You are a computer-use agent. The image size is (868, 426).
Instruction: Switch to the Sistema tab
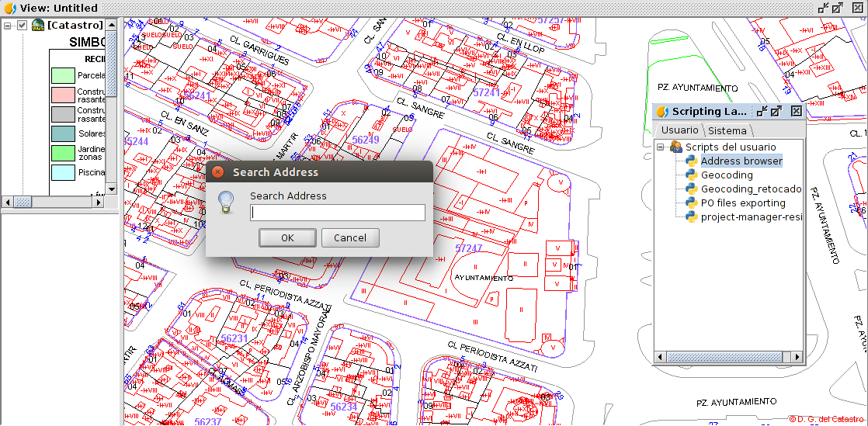point(727,130)
